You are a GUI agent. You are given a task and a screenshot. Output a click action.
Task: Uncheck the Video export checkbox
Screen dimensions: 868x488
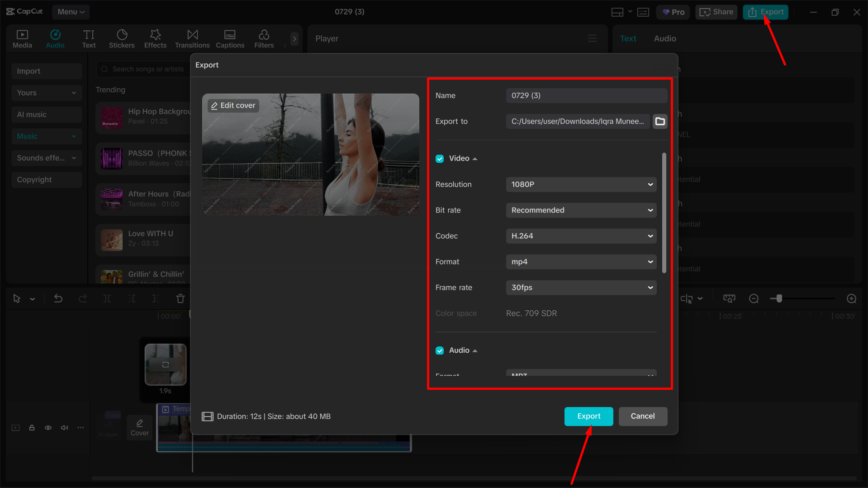click(440, 158)
